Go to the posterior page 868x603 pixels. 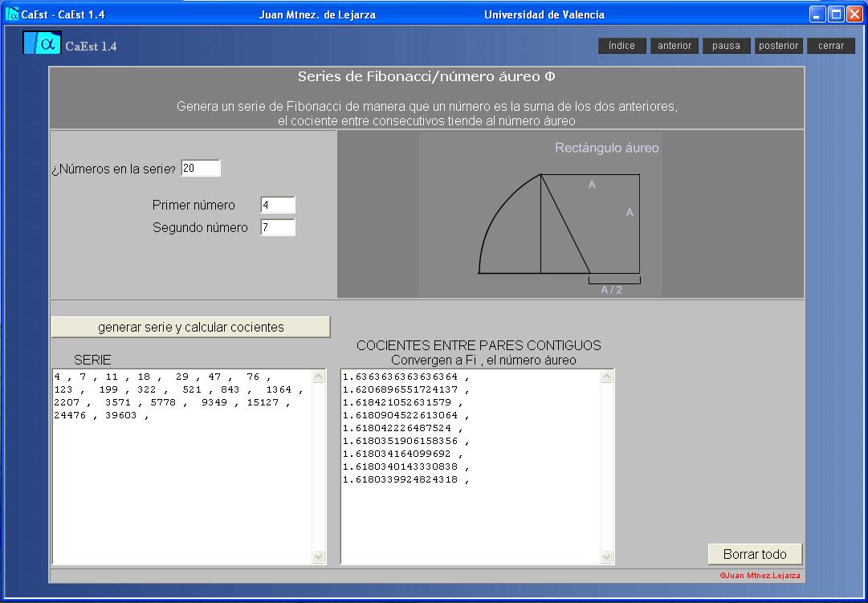coord(778,46)
